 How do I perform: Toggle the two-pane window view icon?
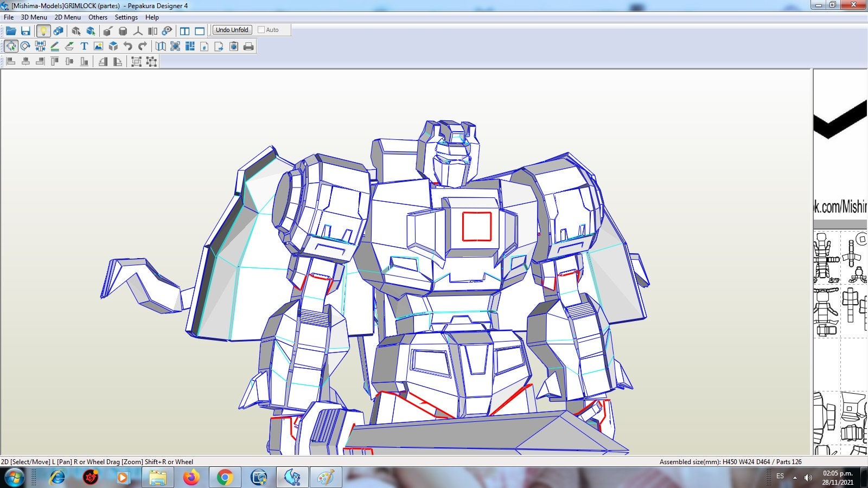[186, 30]
